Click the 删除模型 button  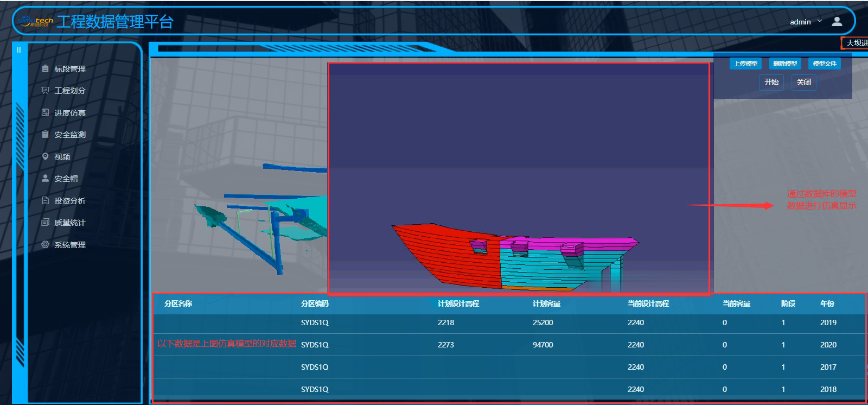(785, 64)
